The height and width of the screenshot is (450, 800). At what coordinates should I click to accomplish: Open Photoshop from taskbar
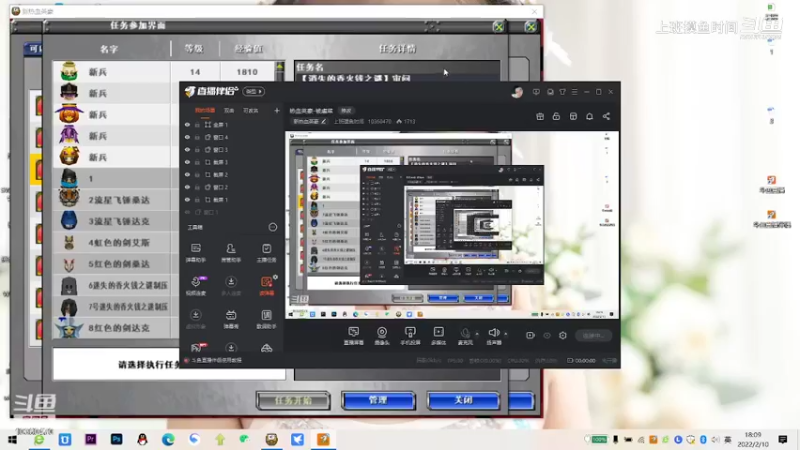(x=116, y=439)
